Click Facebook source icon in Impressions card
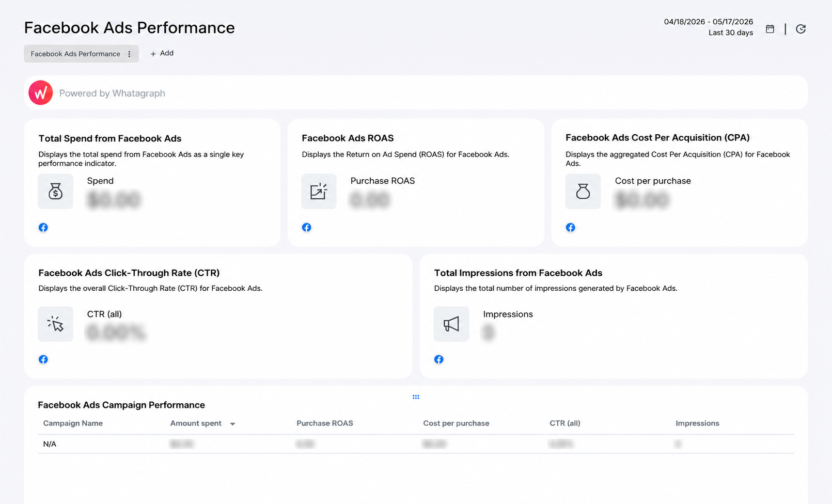Screen dimensions: 832x504 pos(439,359)
